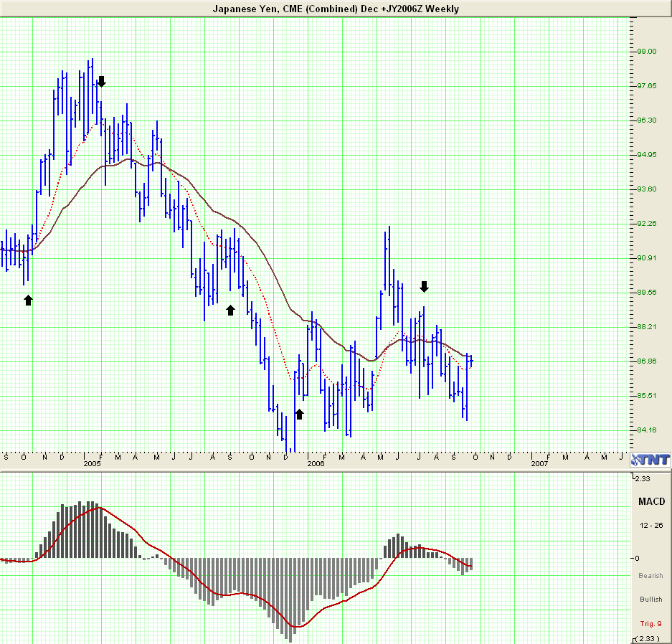Select the 84.16 price axis label
The width and height of the screenshot is (672, 644).
(x=647, y=430)
